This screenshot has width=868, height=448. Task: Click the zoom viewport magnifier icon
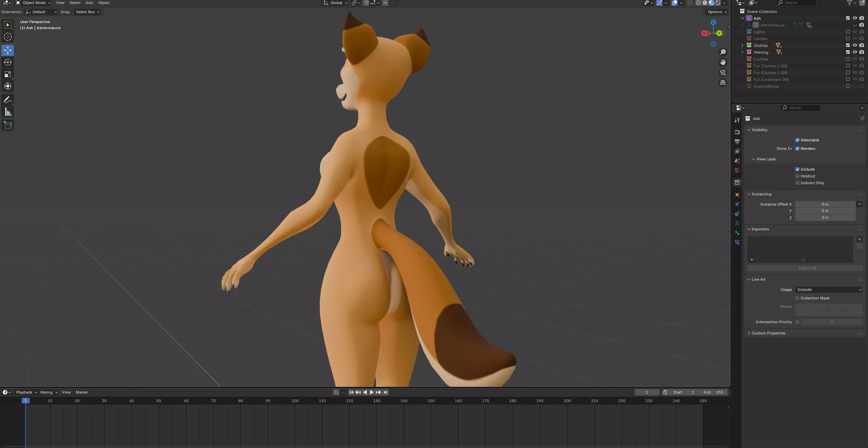click(x=723, y=52)
